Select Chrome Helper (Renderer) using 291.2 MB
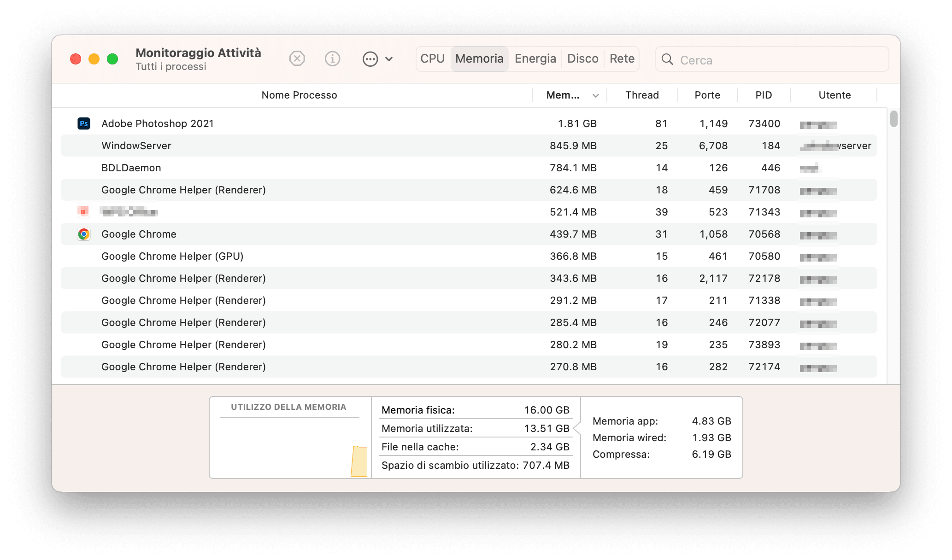 tap(469, 300)
